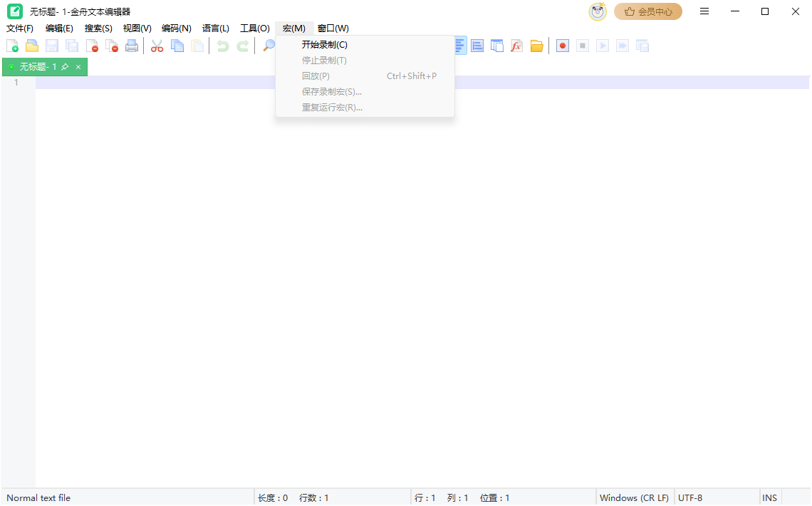Click the green redo arrow
The image size is (812, 506).
[242, 46]
